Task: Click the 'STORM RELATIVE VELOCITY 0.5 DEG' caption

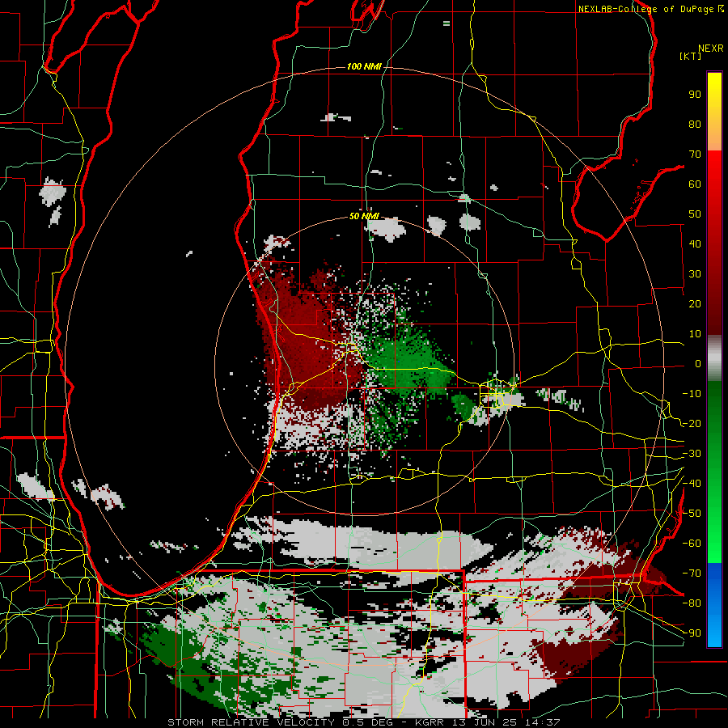Action: [x=280, y=722]
